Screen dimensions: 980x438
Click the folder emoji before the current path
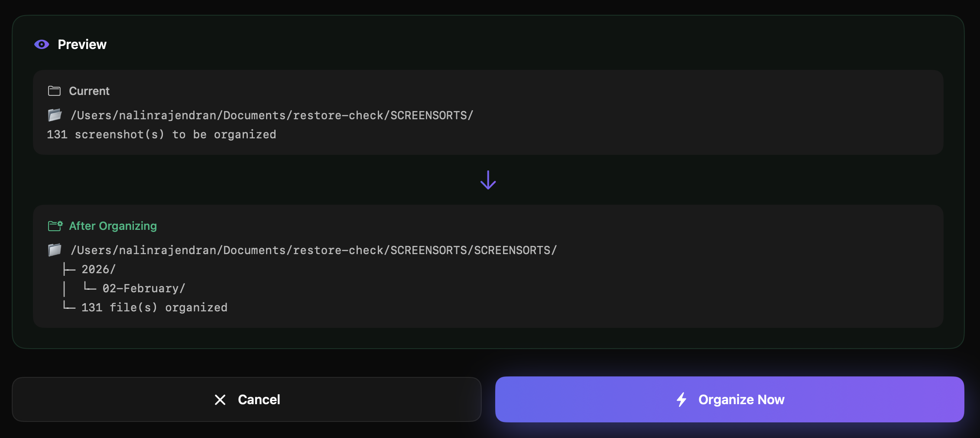pos(55,115)
